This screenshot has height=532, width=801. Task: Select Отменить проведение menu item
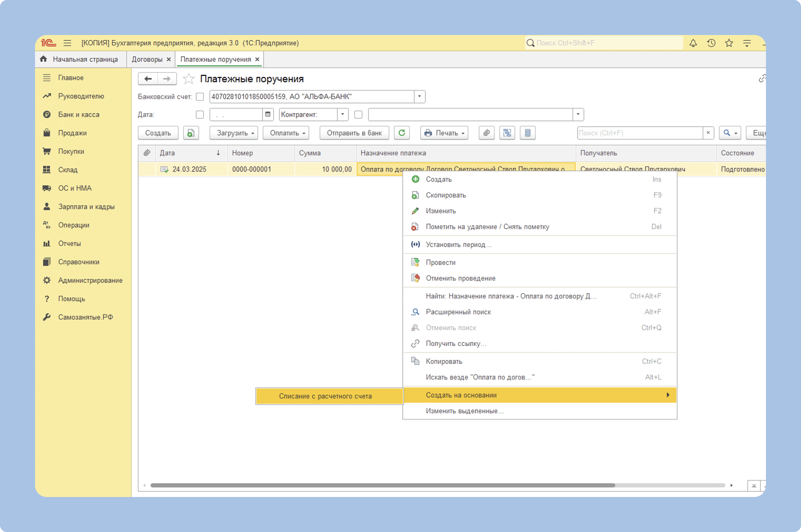click(540, 278)
